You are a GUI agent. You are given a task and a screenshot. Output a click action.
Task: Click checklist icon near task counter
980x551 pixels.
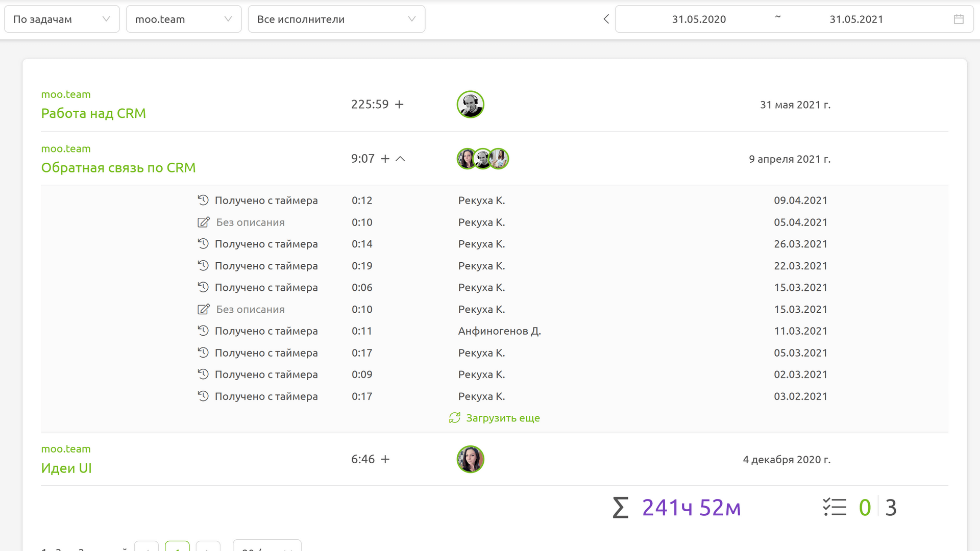[835, 507]
